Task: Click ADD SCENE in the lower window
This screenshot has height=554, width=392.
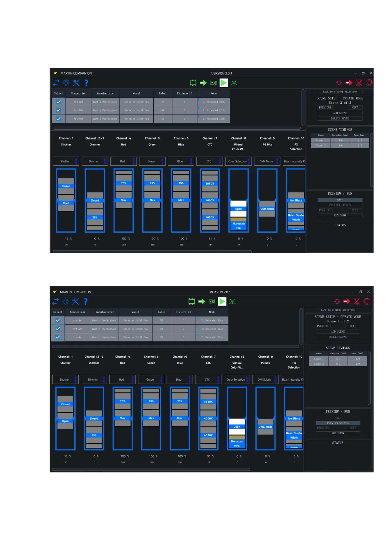Action: tap(338, 332)
